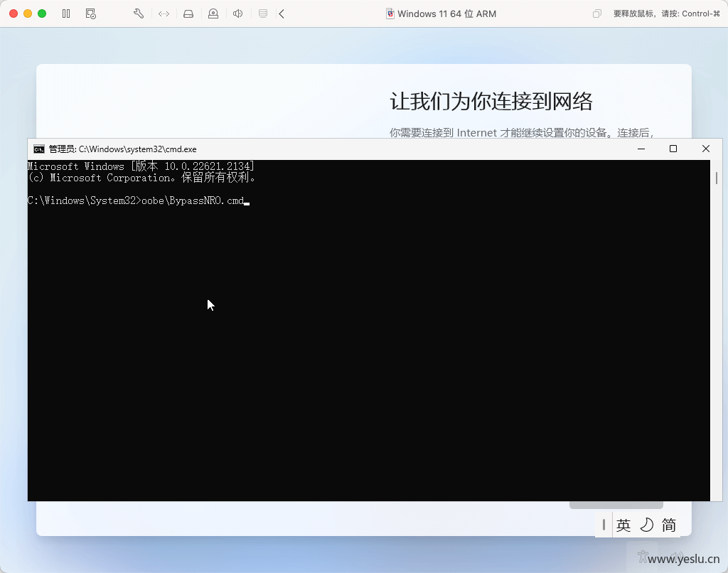
Task: Minimize the cmd.exe window
Action: [641, 149]
